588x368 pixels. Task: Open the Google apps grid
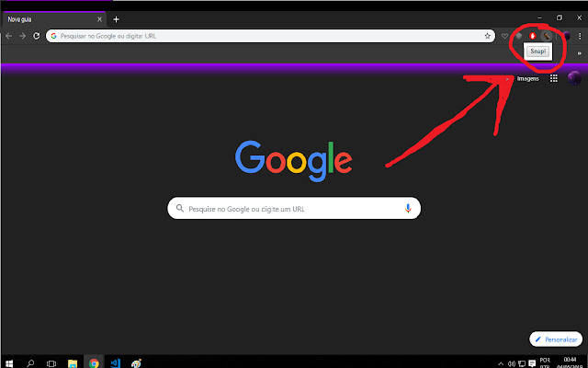pyautogui.click(x=553, y=78)
